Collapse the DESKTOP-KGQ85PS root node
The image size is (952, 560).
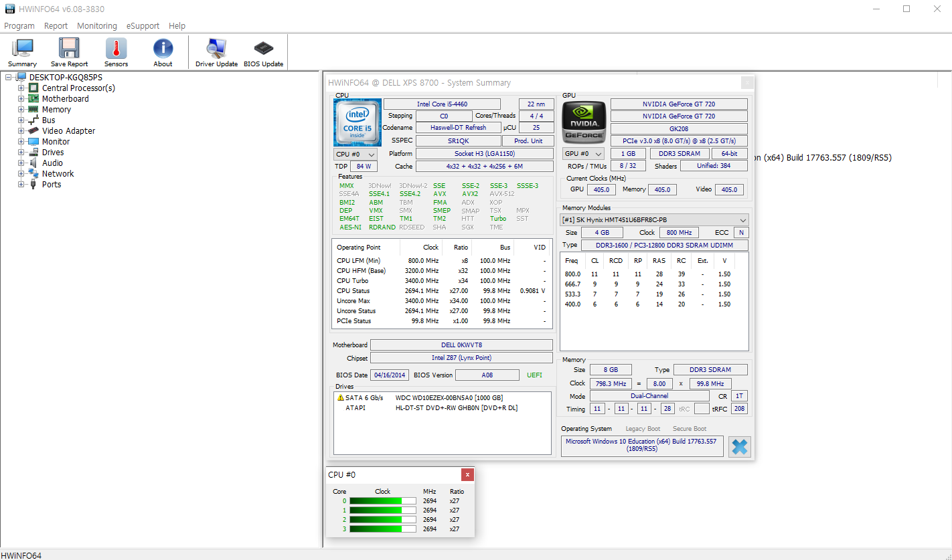[9, 77]
